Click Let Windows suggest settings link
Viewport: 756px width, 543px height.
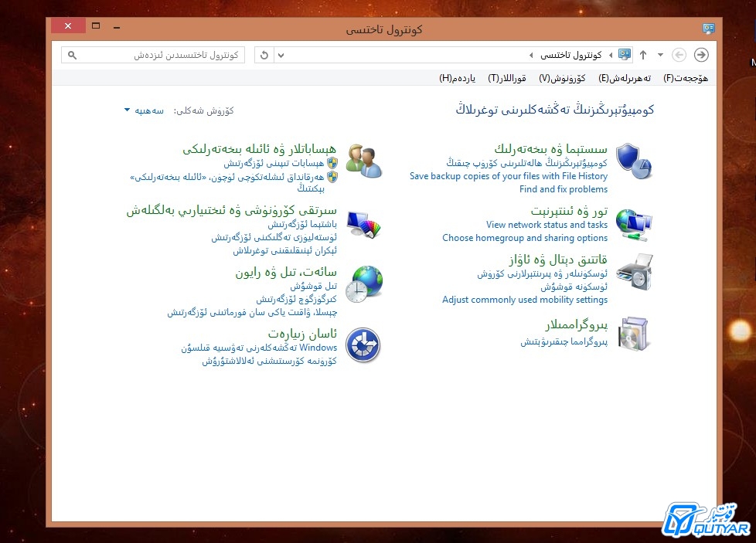tap(259, 348)
